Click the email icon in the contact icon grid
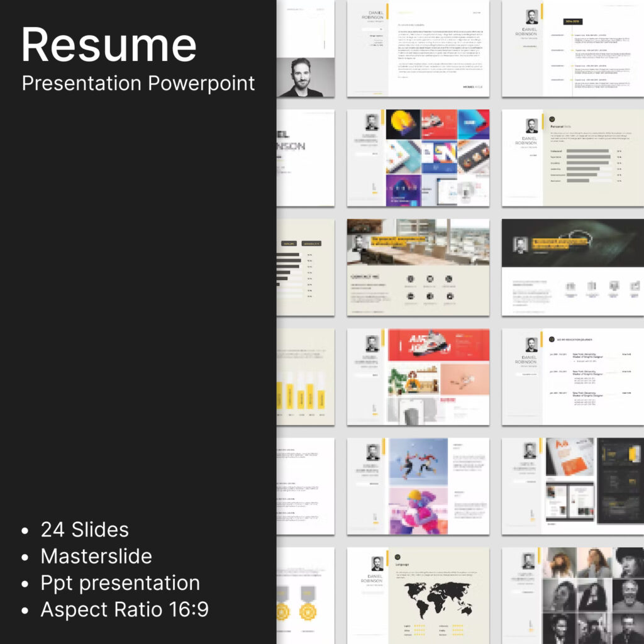This screenshot has height=644, width=644. point(430,279)
